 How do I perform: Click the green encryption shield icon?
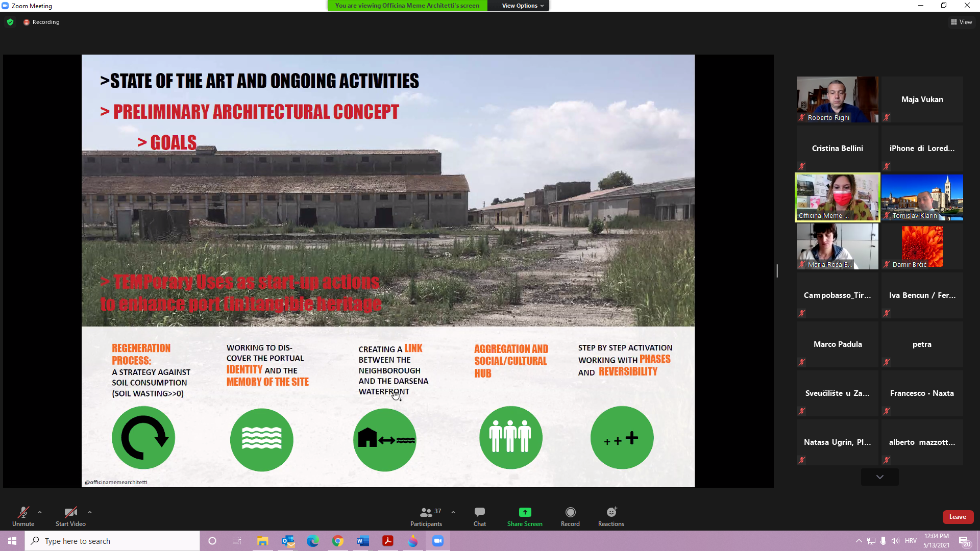[x=10, y=22]
